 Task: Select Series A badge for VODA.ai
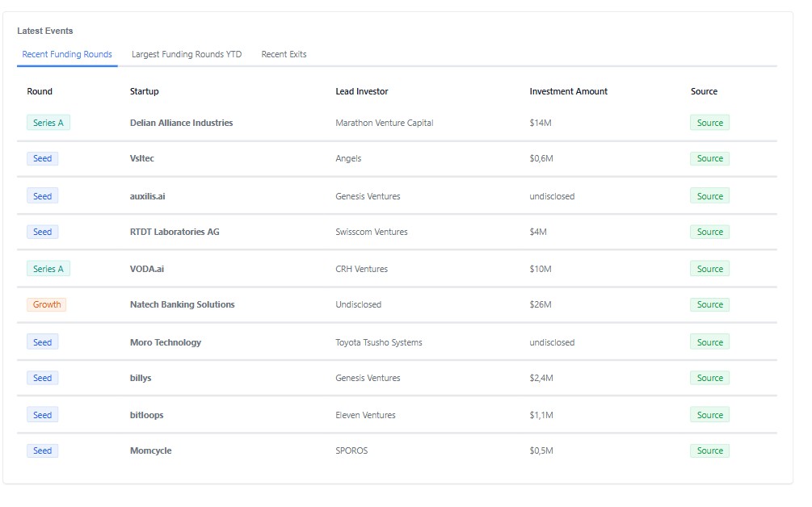48,269
